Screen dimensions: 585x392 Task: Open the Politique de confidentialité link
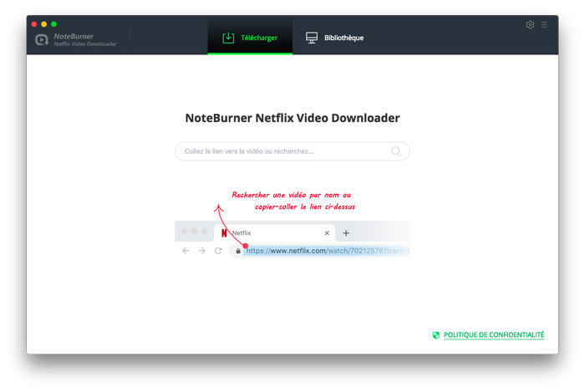tap(494, 335)
